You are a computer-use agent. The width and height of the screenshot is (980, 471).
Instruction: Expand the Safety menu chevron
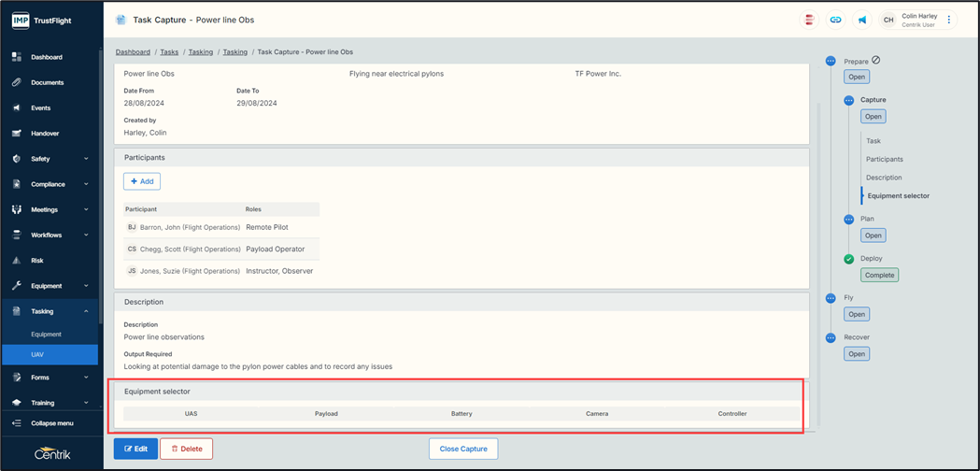coord(86,159)
